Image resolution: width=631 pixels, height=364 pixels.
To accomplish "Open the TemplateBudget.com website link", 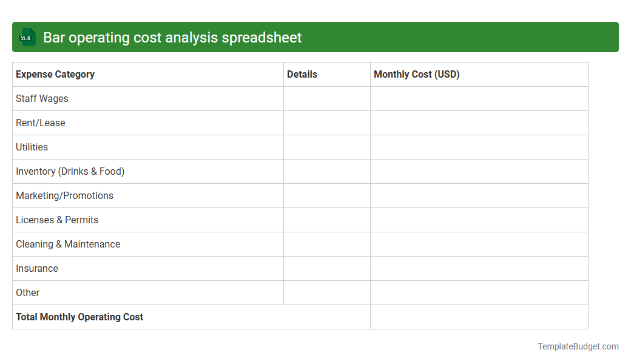I will [578, 346].
